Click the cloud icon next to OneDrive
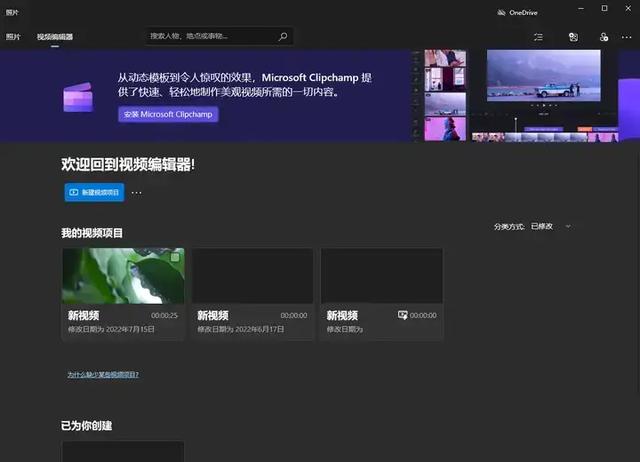This screenshot has height=462, width=640. [x=501, y=13]
